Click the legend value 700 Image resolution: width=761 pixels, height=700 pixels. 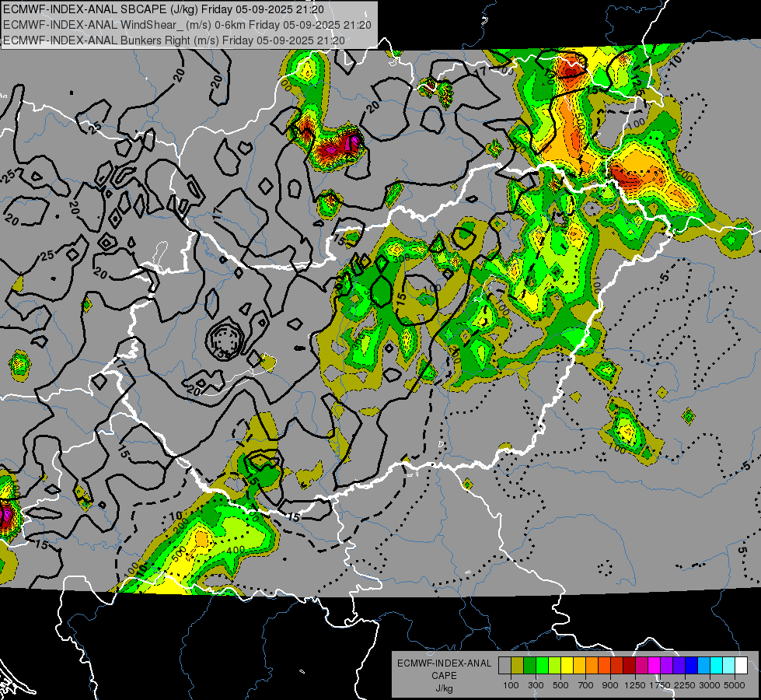586,685
